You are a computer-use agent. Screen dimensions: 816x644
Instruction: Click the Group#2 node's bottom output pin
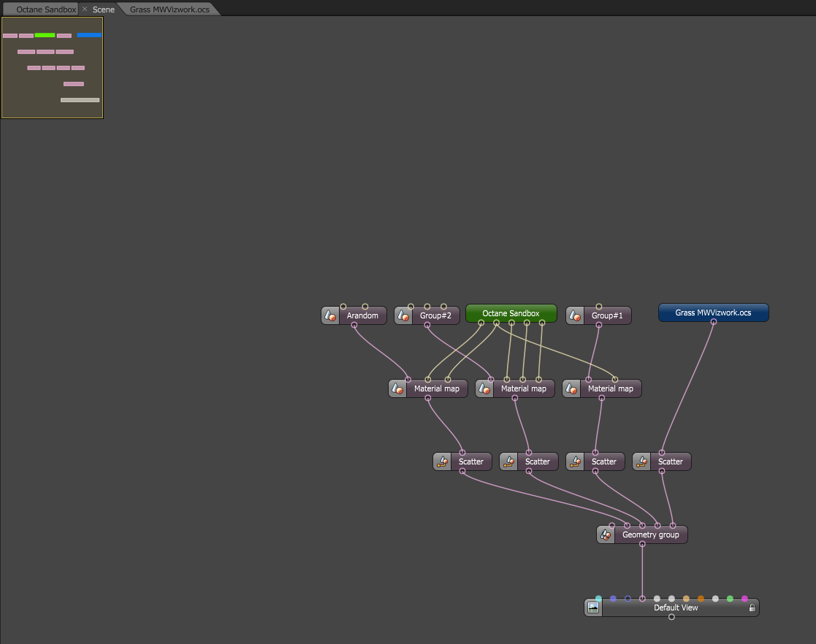click(427, 325)
